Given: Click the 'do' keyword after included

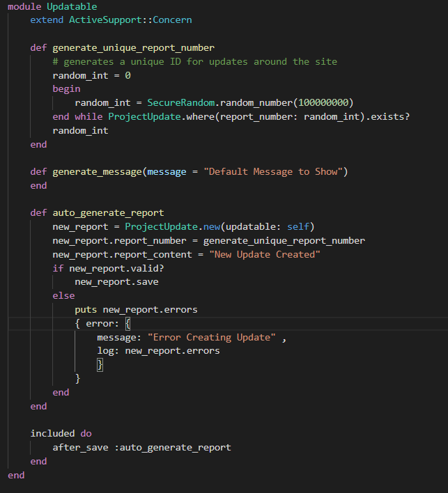Looking at the screenshot, I should (86, 434).
